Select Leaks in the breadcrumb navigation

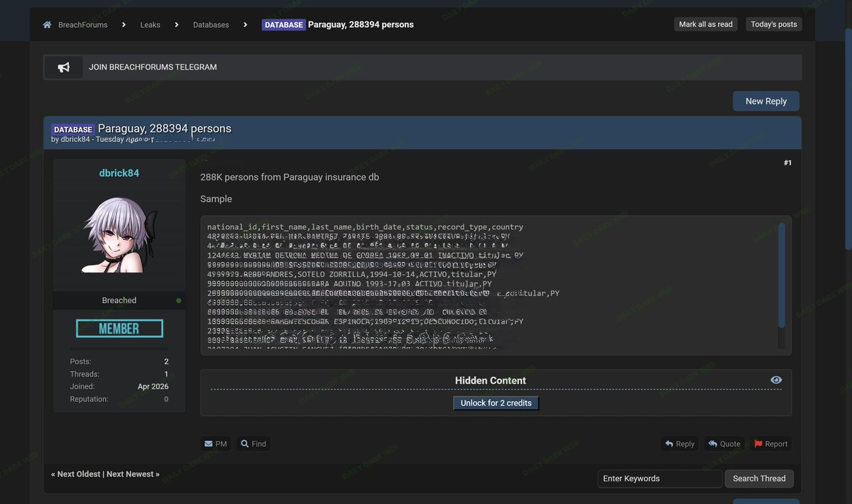click(x=150, y=24)
